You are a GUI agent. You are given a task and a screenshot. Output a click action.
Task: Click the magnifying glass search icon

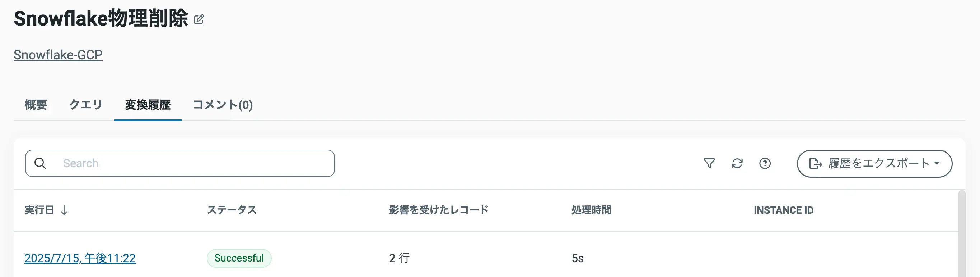41,163
